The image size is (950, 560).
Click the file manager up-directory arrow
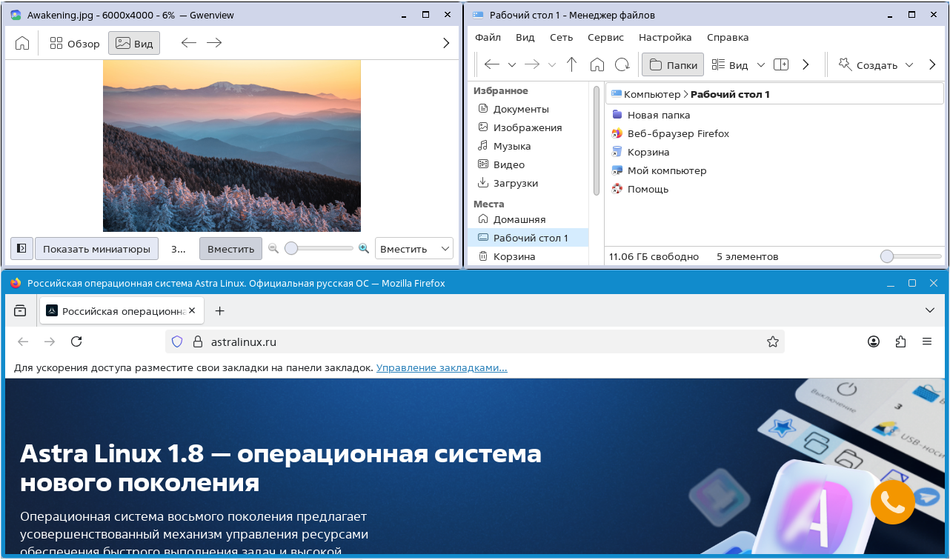pos(571,65)
